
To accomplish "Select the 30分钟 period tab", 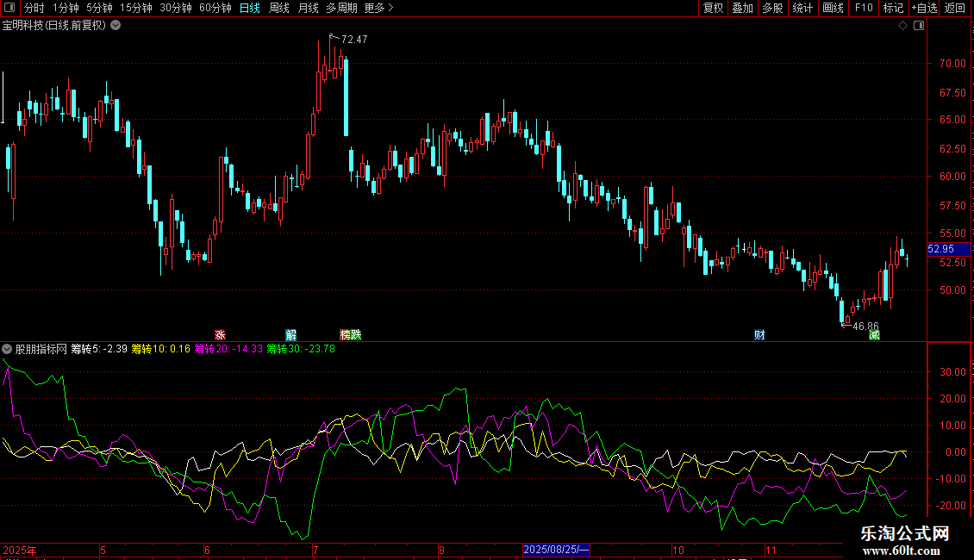I will (176, 8).
